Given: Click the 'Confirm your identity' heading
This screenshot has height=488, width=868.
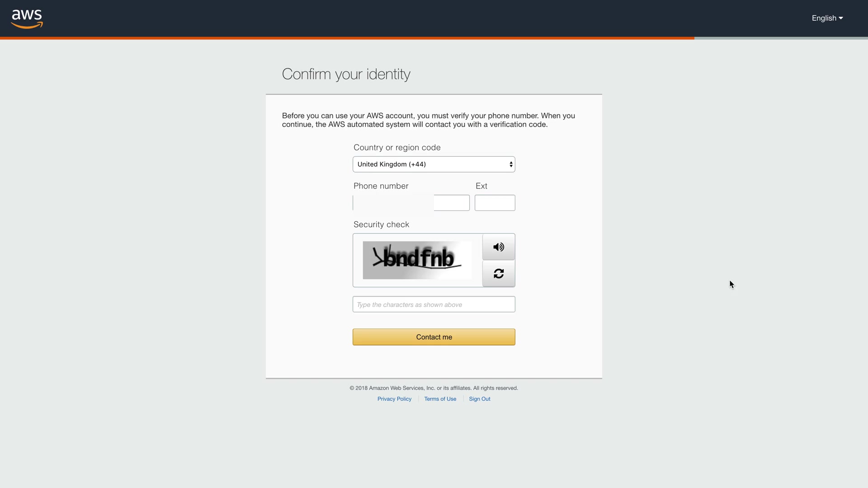Looking at the screenshot, I should click(346, 74).
